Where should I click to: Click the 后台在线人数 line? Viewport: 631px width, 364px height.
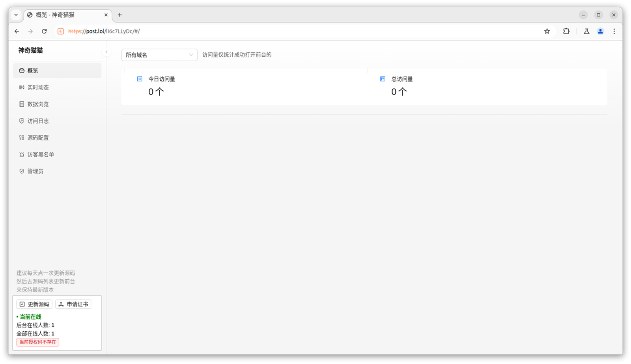[35, 325]
